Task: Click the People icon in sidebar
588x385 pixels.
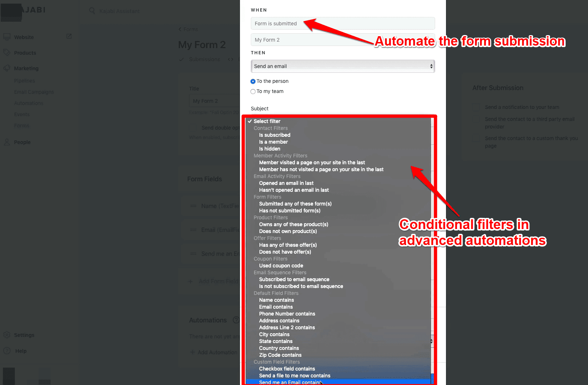Action: click(x=7, y=142)
